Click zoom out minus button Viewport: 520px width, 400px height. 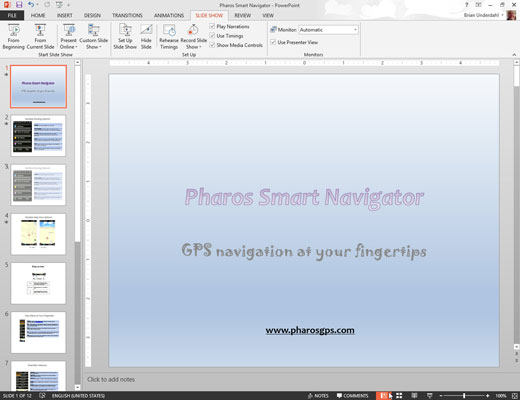tap(441, 396)
